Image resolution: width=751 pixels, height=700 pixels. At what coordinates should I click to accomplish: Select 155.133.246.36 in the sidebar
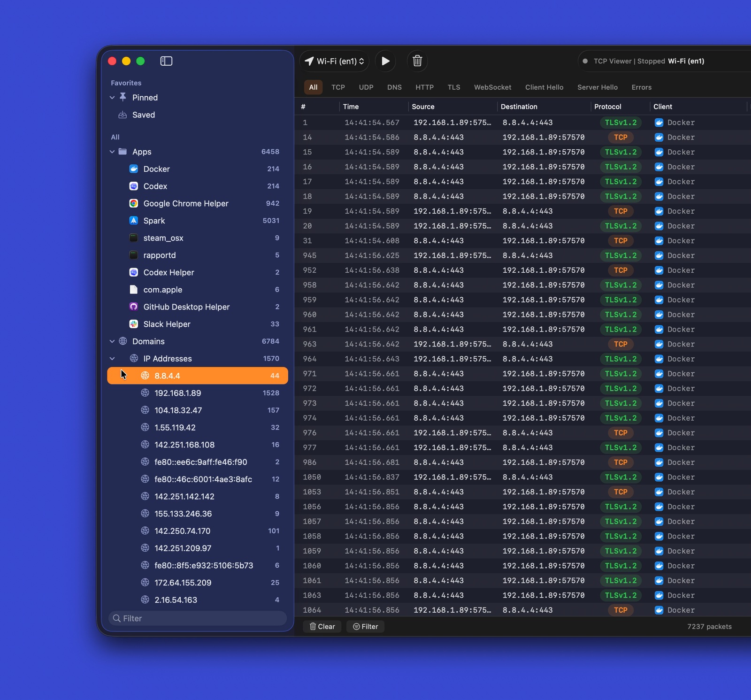(198, 514)
